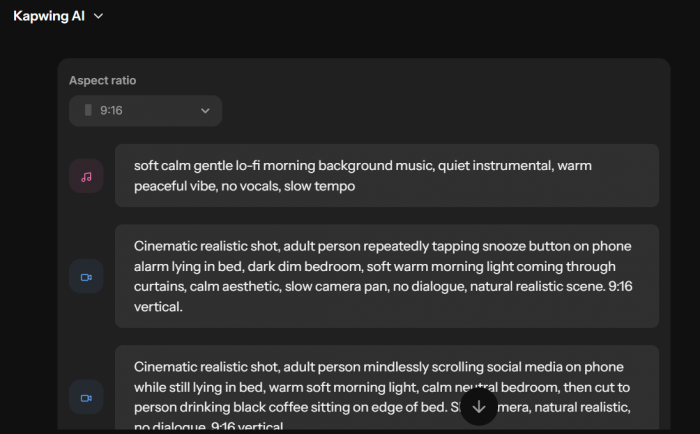This screenshot has width=700, height=434.
Task: Select the video camera icon beside snooze prompt
Action: coord(86,277)
